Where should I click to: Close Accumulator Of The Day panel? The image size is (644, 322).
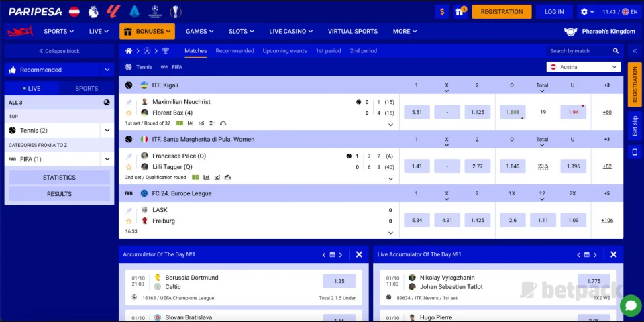click(359, 254)
